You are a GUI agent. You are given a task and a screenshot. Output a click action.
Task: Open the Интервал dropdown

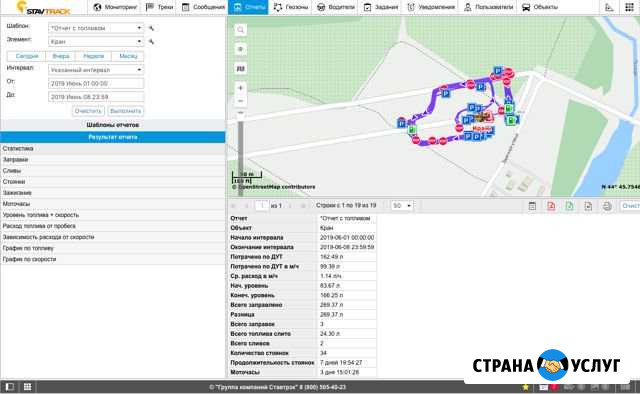point(96,70)
